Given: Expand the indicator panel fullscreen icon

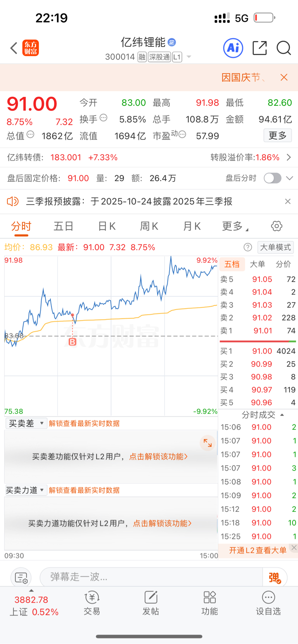Looking at the screenshot, I should point(208,443).
